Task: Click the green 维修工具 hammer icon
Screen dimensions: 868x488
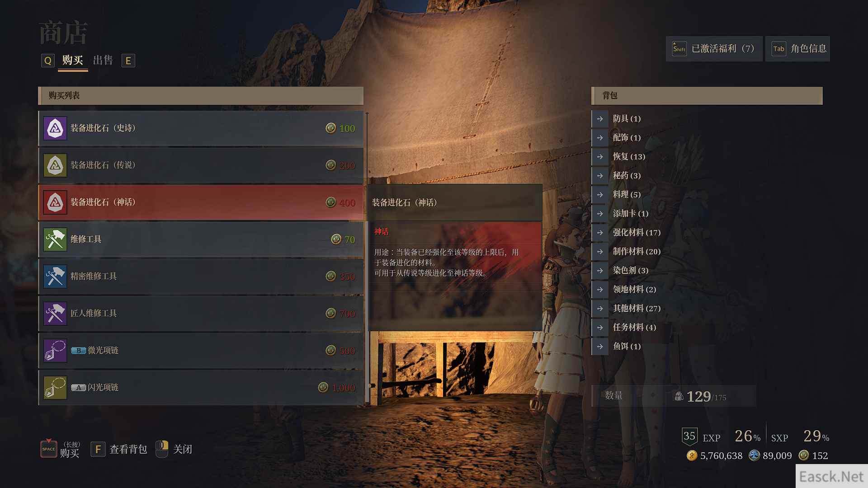Action: (55, 239)
